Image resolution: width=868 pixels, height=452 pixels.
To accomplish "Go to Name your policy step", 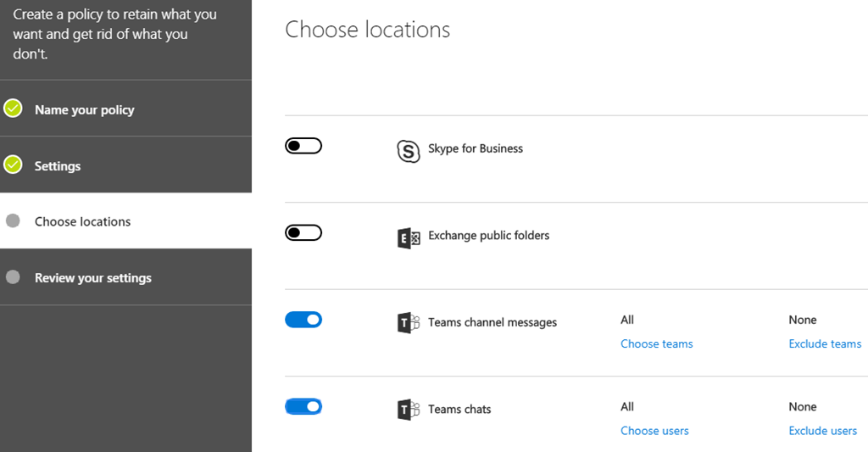I will pos(84,110).
